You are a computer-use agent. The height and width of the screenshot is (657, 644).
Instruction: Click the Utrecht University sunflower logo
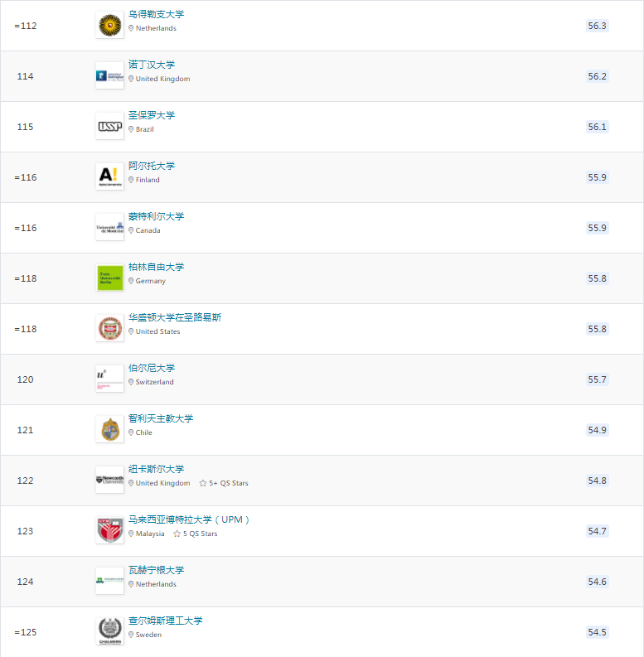(110, 25)
